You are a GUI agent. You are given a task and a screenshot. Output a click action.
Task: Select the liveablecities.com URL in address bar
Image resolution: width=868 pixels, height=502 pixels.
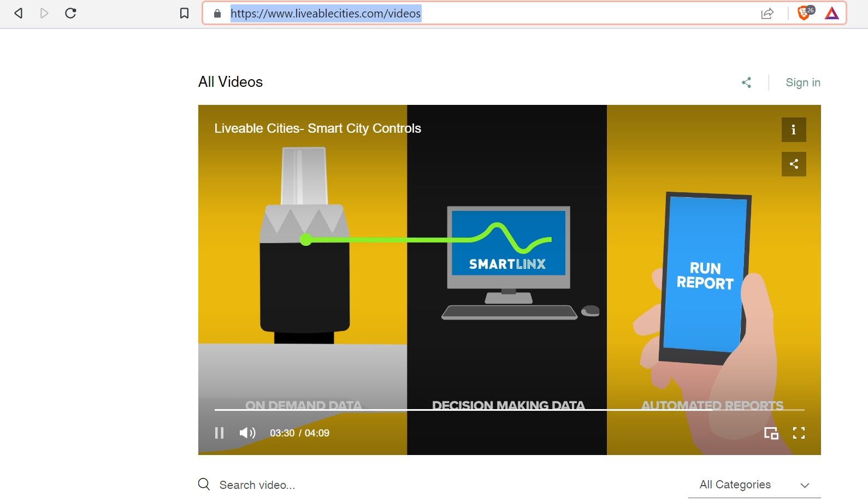pyautogui.click(x=326, y=14)
